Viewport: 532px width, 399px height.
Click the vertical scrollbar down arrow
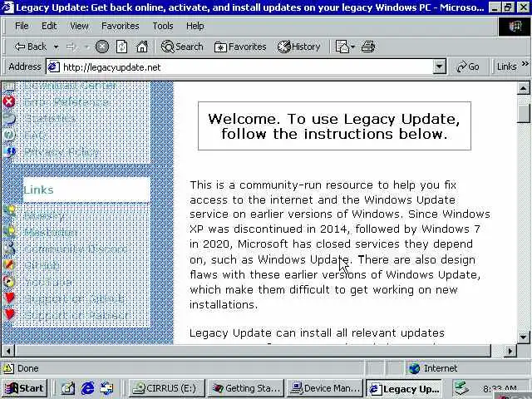(524, 337)
